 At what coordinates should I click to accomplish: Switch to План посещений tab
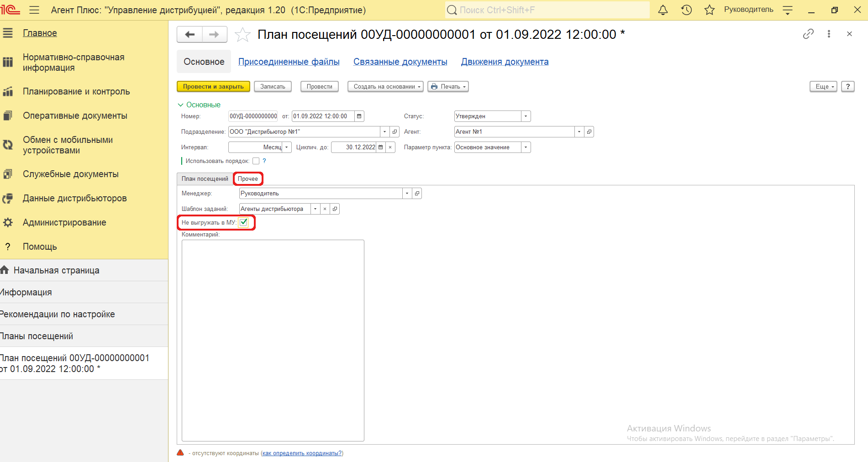[x=205, y=178]
